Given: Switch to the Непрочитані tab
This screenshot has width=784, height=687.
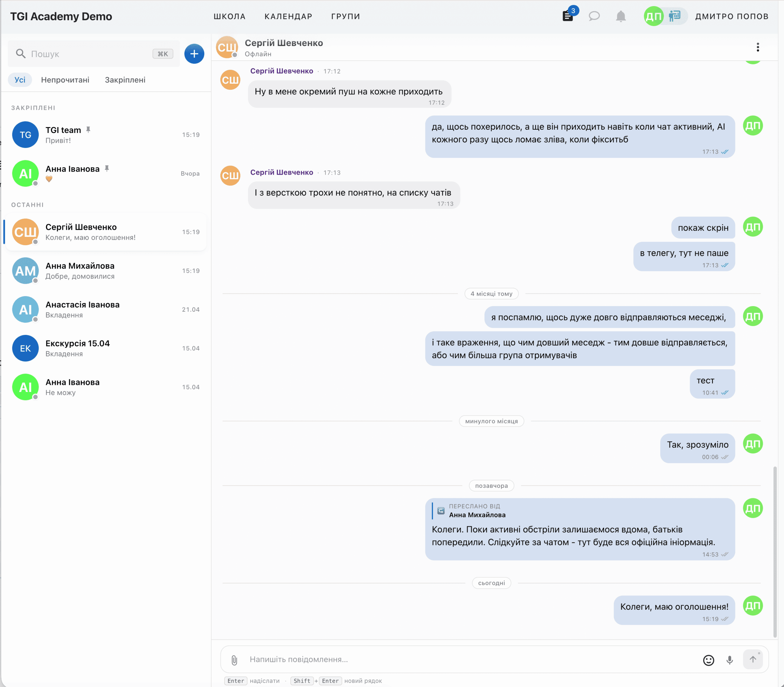Looking at the screenshot, I should (x=65, y=80).
